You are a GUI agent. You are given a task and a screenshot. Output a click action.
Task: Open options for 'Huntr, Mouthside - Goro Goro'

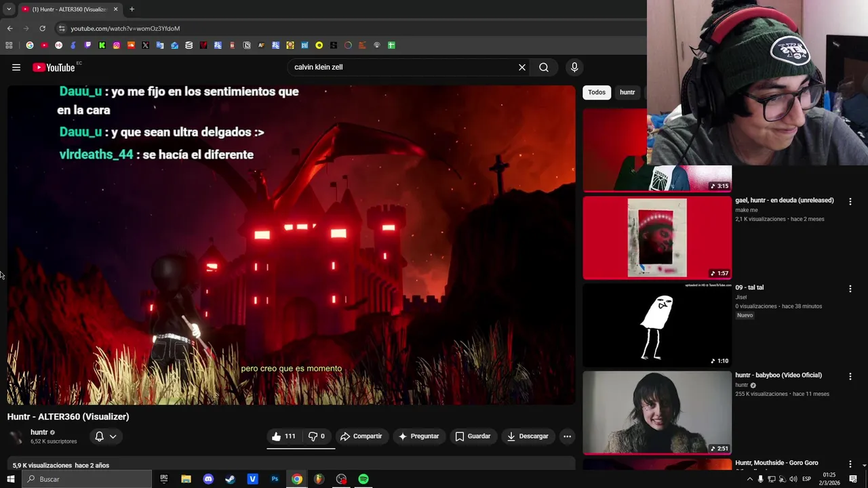(x=850, y=464)
